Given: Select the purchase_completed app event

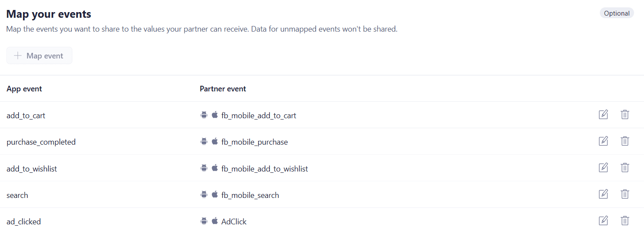Looking at the screenshot, I should click(41, 142).
